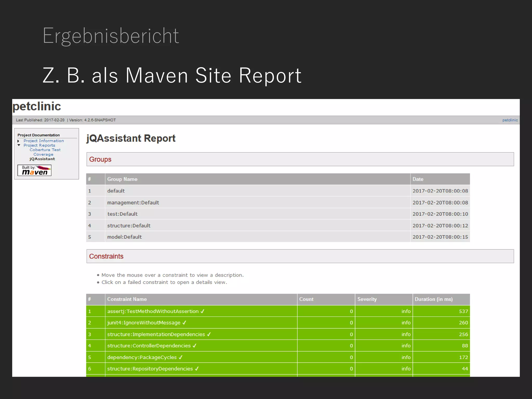
Task: Click the 'Move the mouse over a constraint' hint
Action: (x=172, y=275)
